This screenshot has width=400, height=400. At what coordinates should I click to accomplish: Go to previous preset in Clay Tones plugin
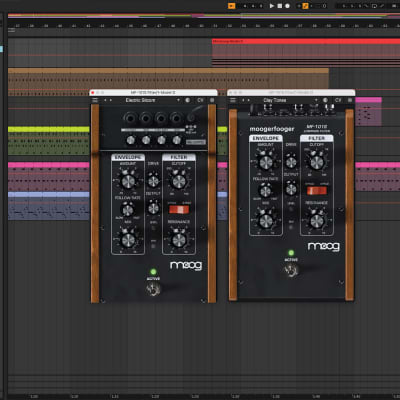point(243,100)
